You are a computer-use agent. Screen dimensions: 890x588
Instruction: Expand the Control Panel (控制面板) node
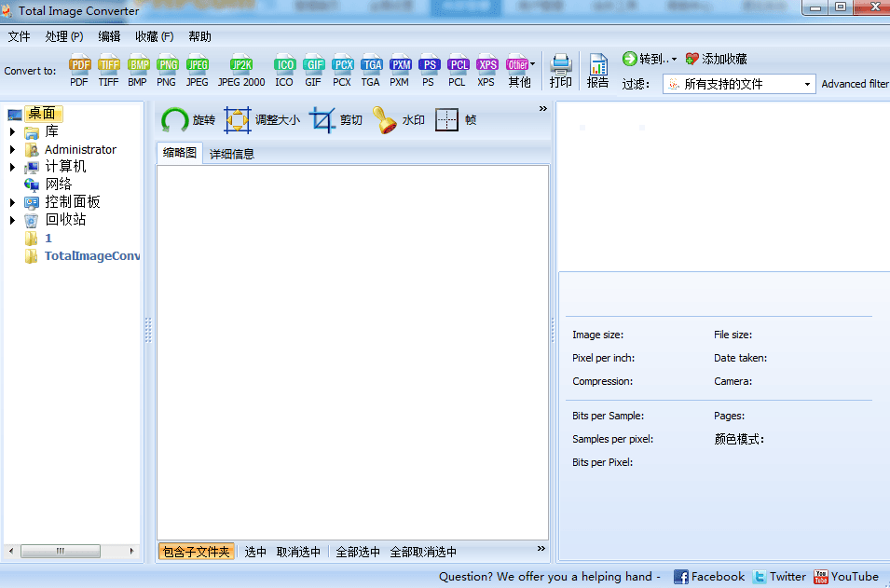coord(12,202)
